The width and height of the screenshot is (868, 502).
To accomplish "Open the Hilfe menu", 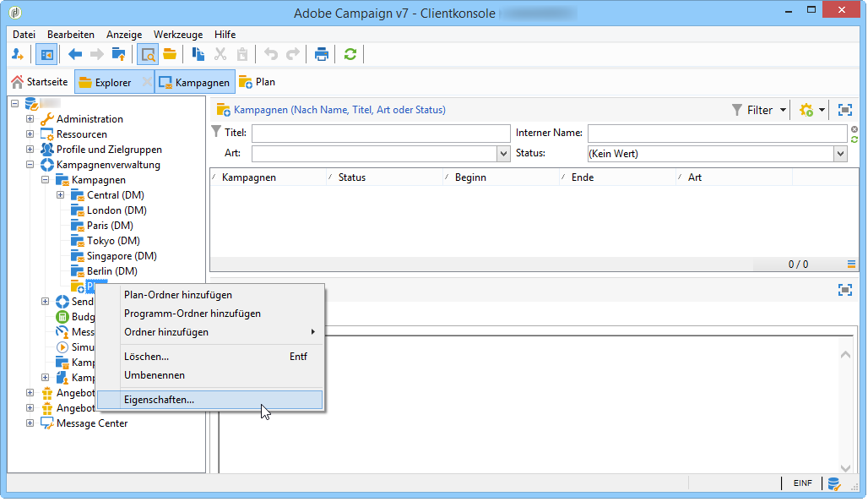I will [x=225, y=35].
